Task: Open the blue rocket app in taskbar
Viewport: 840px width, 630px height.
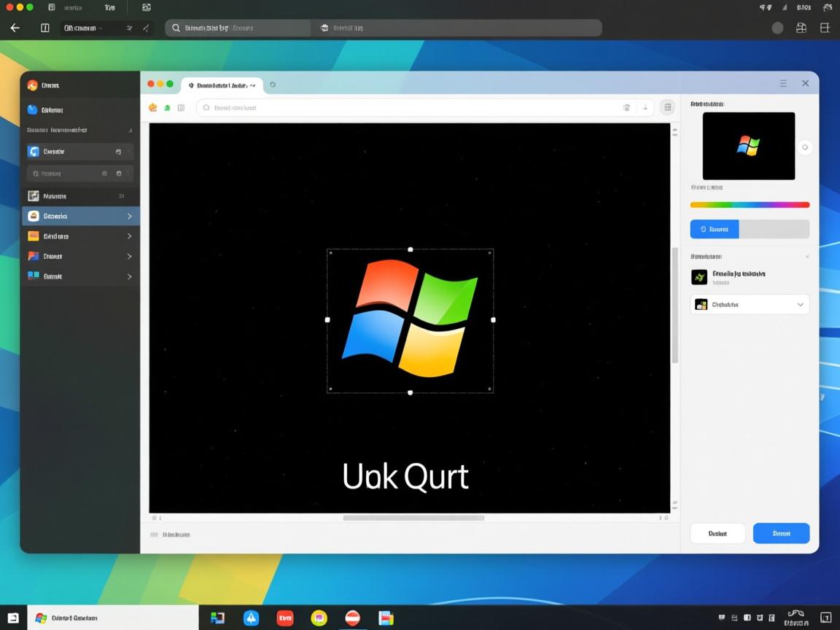Action: click(x=251, y=618)
